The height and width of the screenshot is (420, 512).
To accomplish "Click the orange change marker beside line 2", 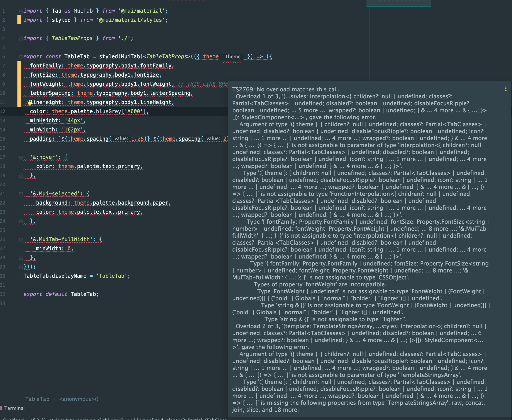I will [x=19, y=20].
